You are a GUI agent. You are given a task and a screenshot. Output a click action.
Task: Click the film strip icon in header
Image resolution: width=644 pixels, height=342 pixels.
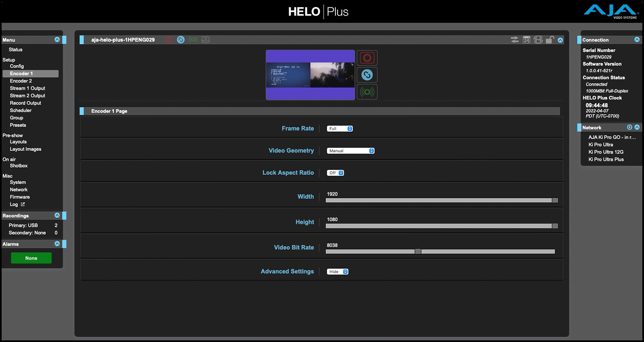(x=538, y=40)
